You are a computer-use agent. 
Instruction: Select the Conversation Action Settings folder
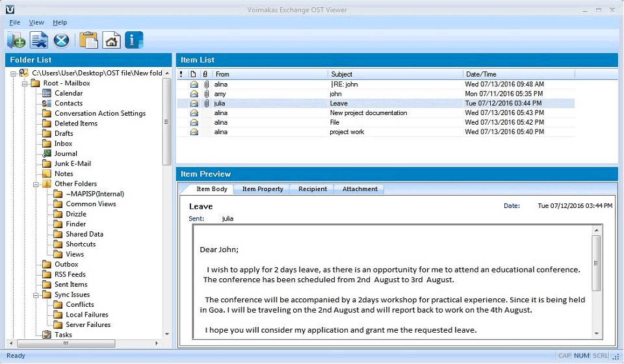click(x=100, y=113)
